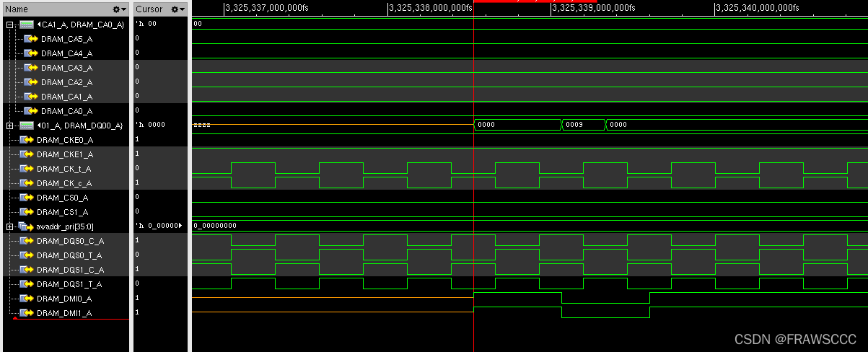Select the DRAM_CK_c_A signal name

64,183
